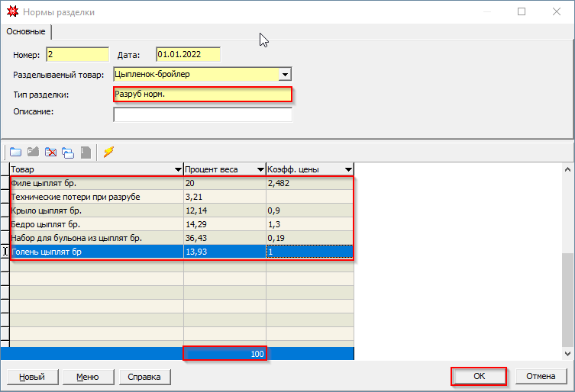This screenshot has width=575, height=392.
Task: Click the empty Описание text field
Action: pyautogui.click(x=202, y=115)
